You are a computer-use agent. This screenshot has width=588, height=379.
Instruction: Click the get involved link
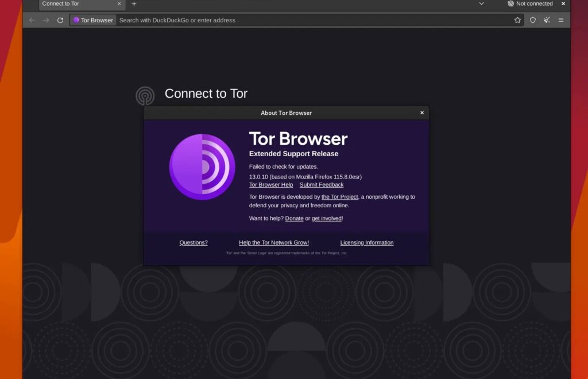pos(327,219)
